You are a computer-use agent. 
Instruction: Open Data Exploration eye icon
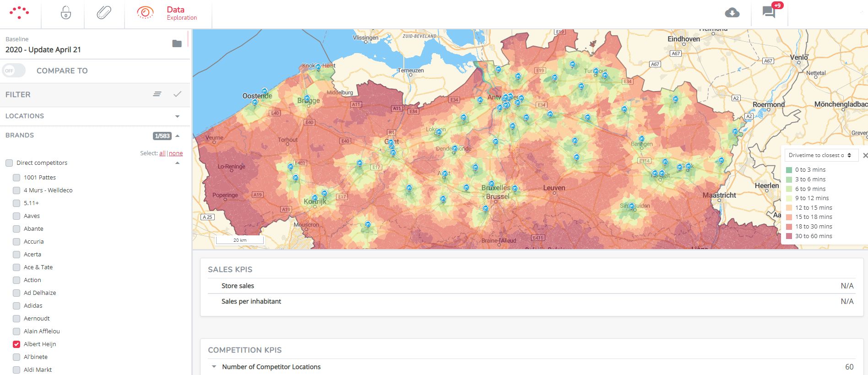pos(145,13)
